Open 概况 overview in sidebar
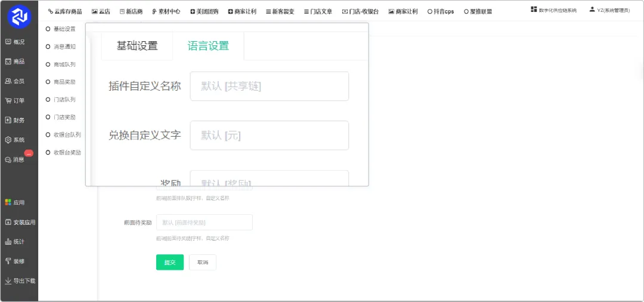This screenshot has height=302, width=644. pos(15,42)
